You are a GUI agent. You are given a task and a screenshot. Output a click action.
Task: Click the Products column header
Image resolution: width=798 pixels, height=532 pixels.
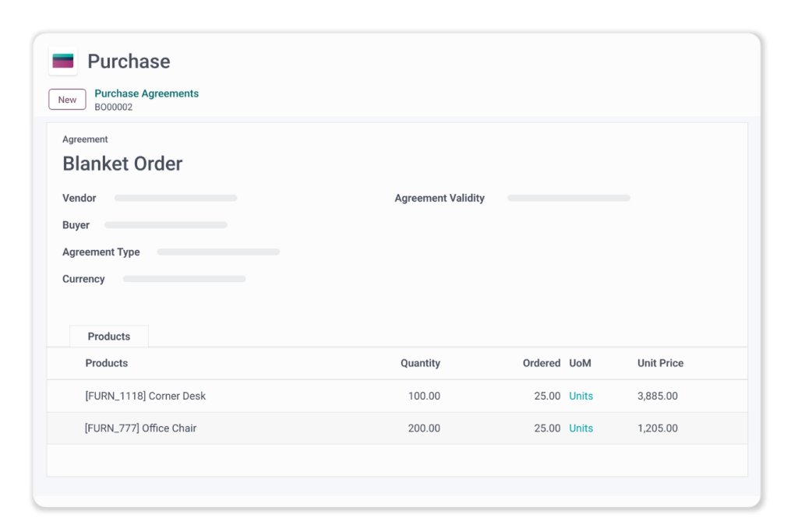pyautogui.click(x=107, y=363)
